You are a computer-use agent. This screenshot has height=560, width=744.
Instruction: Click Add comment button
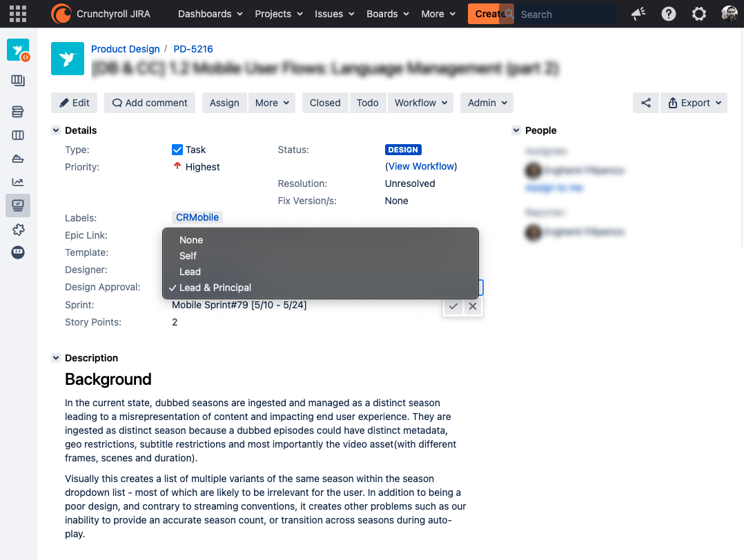(150, 103)
